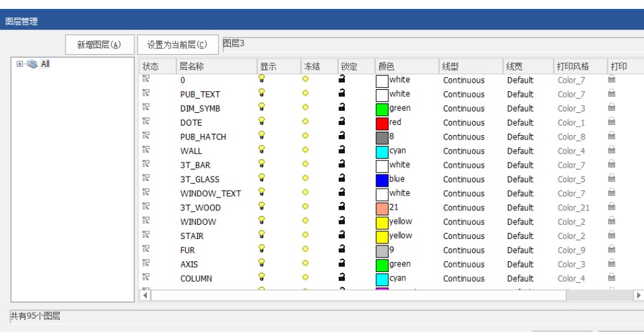Toggle lightbulb visibility of WINDOW layer
This screenshot has width=644, height=332.
point(262,221)
